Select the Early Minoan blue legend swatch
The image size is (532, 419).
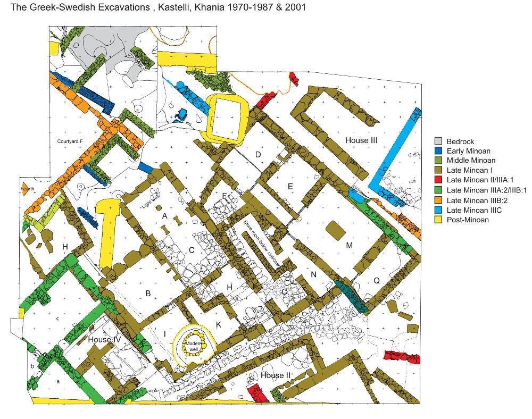tap(439, 151)
